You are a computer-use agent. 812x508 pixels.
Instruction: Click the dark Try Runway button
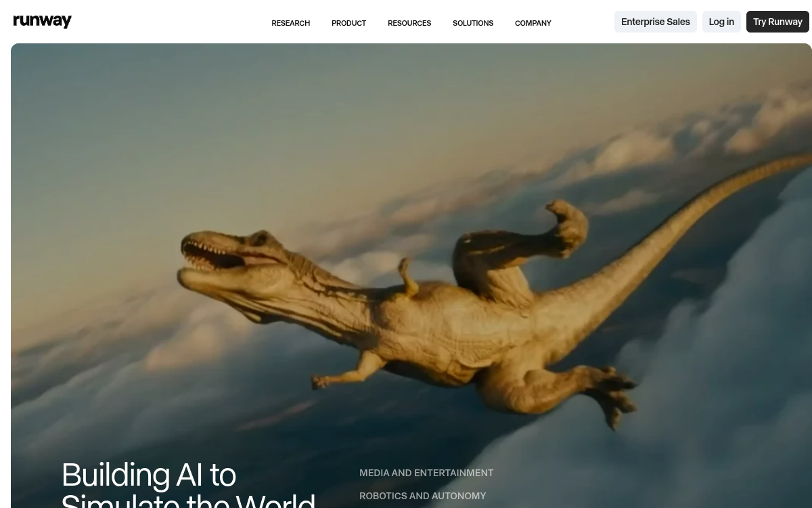(x=777, y=22)
